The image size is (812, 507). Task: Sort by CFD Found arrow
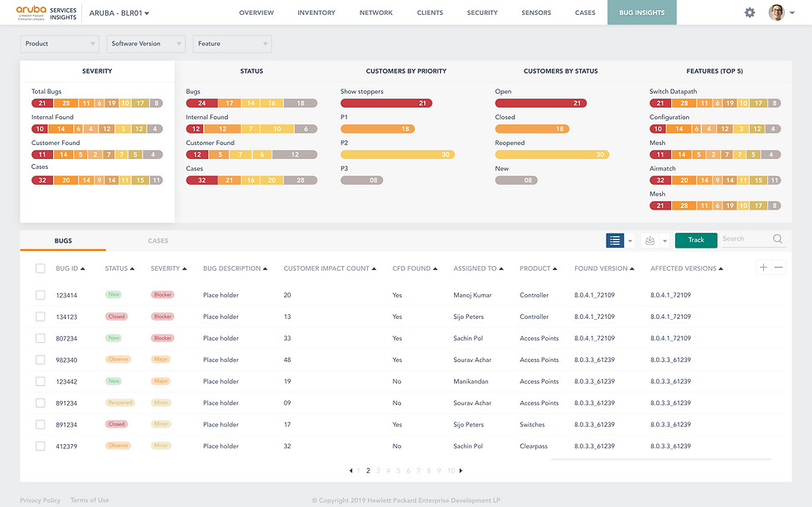(435, 268)
